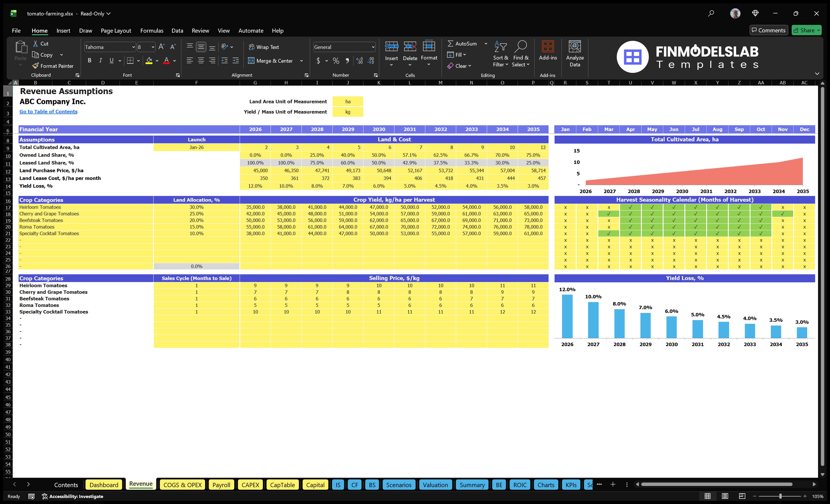This screenshot has width=830, height=504.
Task: Add a new sheet with the plus button
Action: coord(613,484)
